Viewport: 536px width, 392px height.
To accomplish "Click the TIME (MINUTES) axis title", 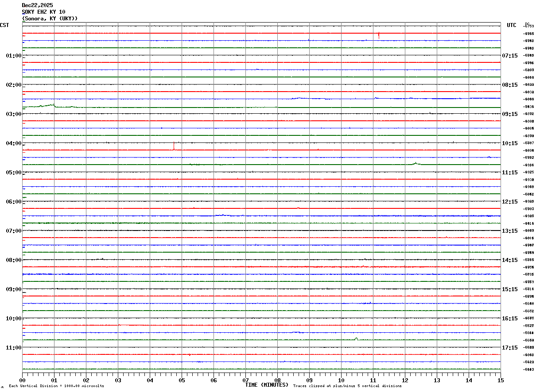I will (267, 385).
